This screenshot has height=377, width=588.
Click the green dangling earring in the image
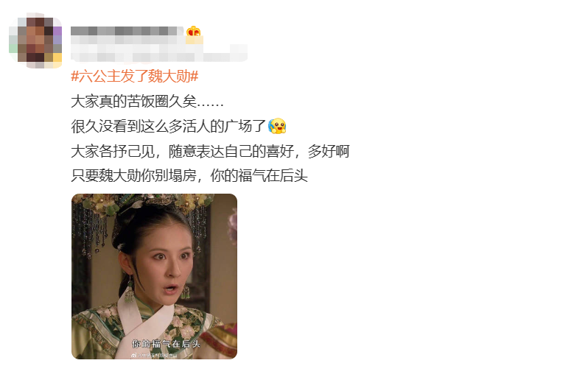tap(130, 289)
